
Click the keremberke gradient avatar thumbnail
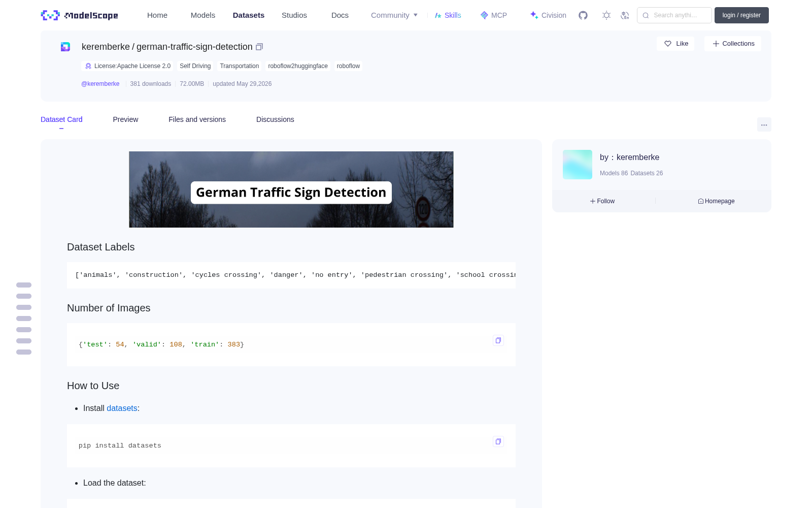[578, 165]
